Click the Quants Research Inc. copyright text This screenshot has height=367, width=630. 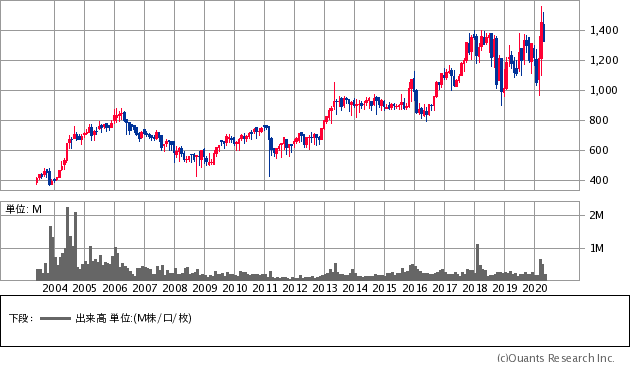[x=556, y=358]
